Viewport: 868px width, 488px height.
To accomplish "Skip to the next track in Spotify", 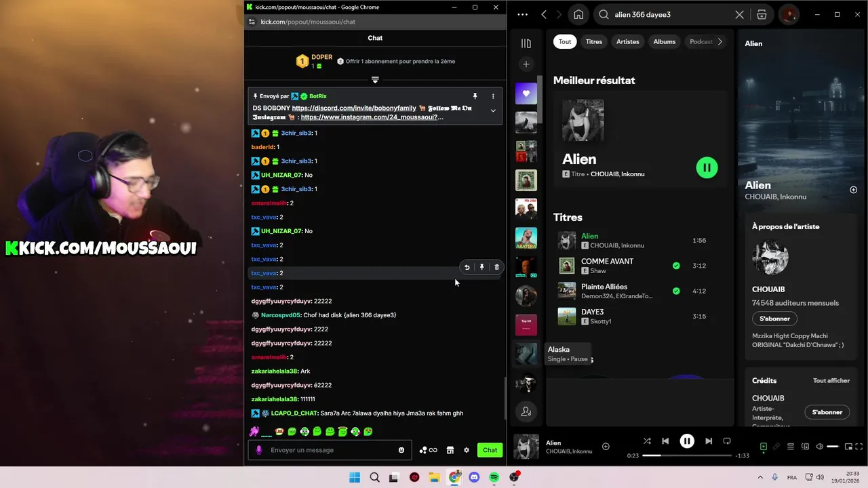I will (709, 441).
